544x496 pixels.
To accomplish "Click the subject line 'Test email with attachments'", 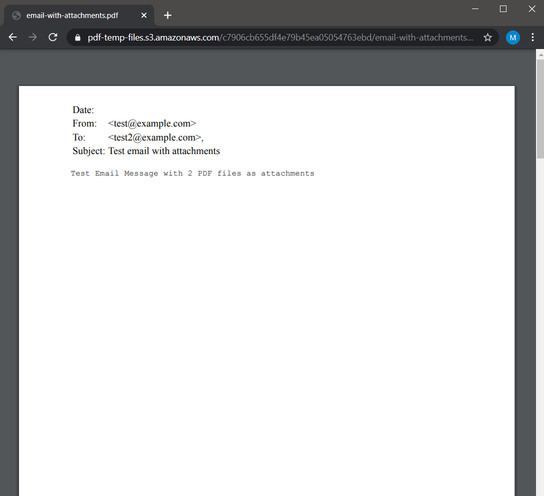I will 164,151.
